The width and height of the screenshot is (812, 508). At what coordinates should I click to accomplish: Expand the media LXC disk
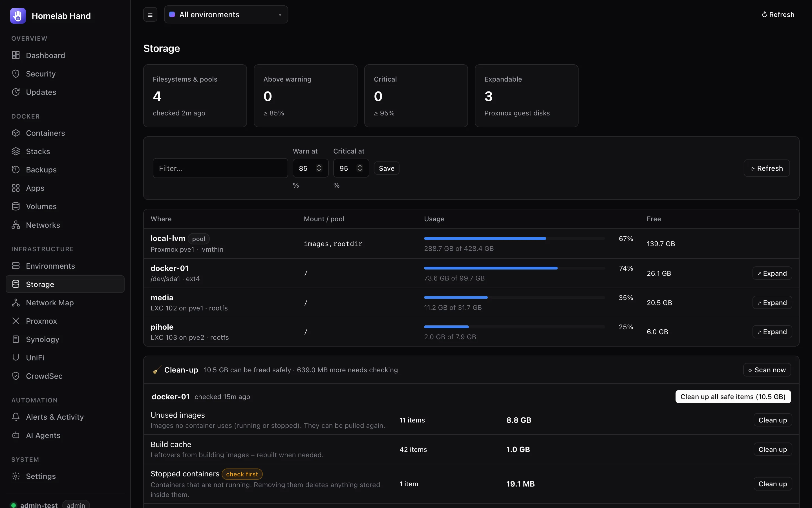(772, 302)
